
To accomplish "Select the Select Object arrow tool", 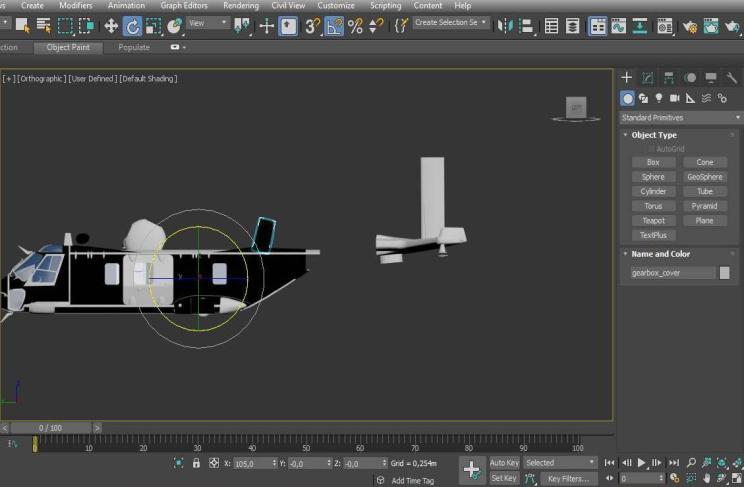I will 22,25.
